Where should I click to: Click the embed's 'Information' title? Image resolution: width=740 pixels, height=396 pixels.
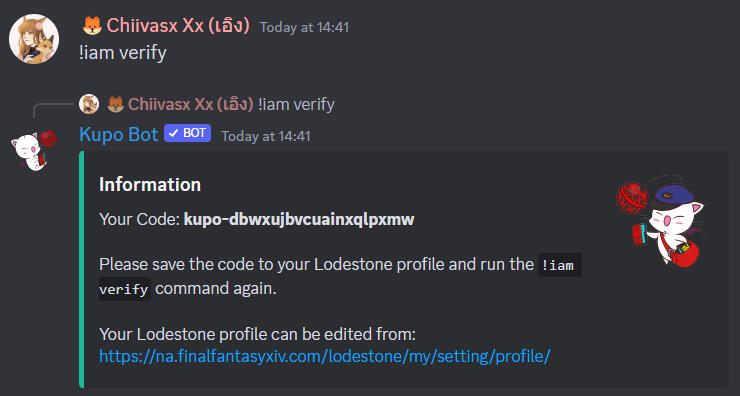150,185
